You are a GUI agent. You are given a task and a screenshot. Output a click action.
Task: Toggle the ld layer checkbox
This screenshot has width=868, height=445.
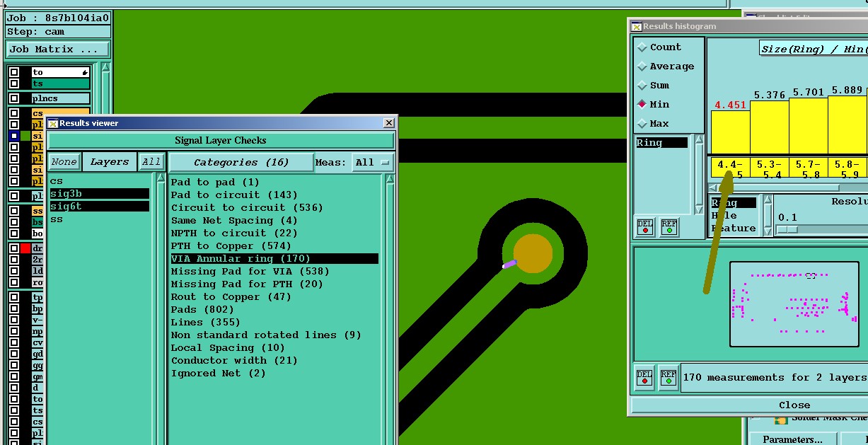click(14, 271)
